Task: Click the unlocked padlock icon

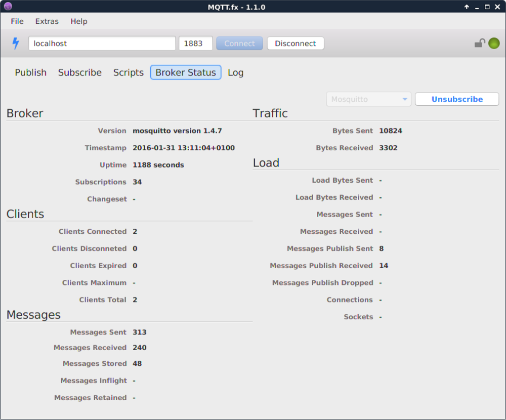Action: 479,44
